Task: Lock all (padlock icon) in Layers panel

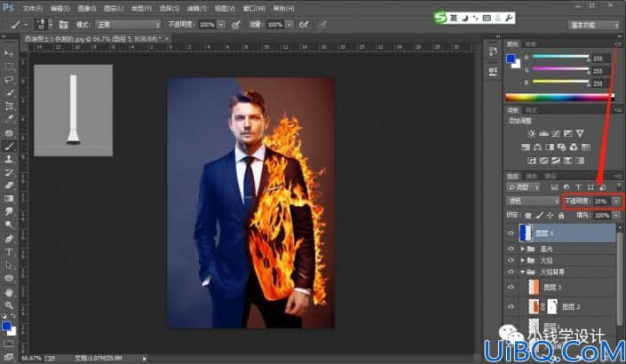Action: pyautogui.click(x=561, y=216)
